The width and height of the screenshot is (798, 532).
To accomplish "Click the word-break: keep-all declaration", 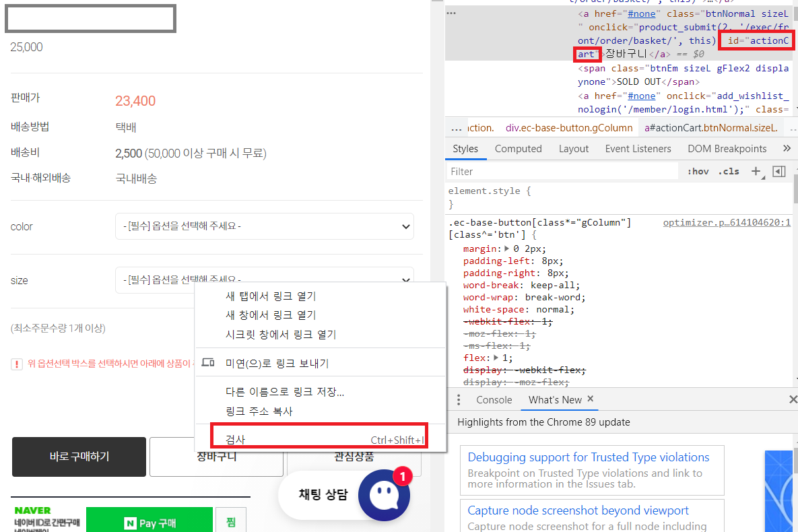I will pyautogui.click(x=521, y=285).
